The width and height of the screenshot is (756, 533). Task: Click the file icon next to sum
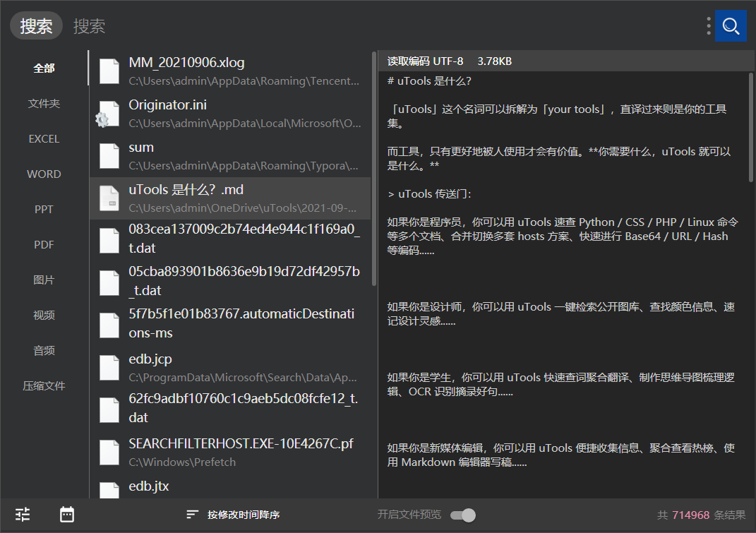(109, 155)
